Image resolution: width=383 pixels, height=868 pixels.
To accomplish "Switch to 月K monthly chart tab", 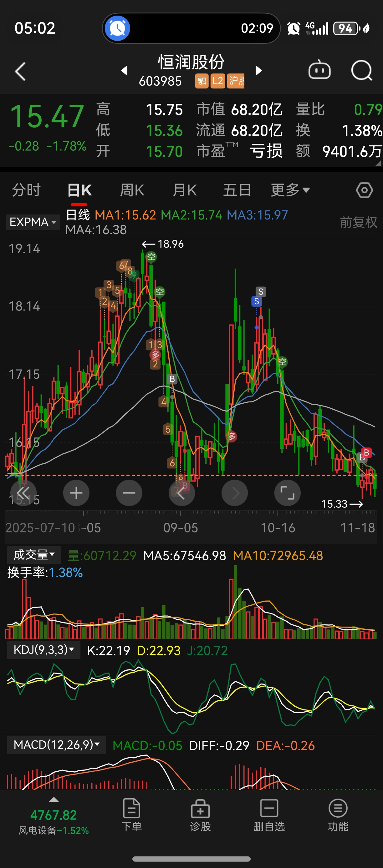I will [184, 190].
